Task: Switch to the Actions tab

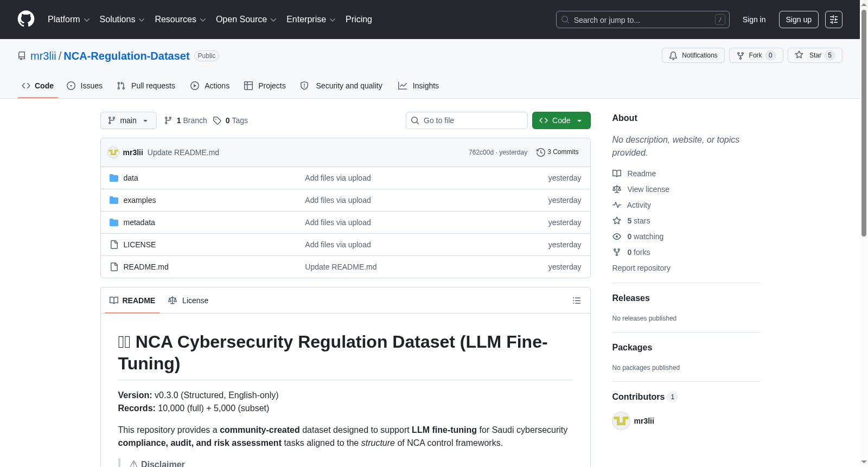Action: (210, 86)
